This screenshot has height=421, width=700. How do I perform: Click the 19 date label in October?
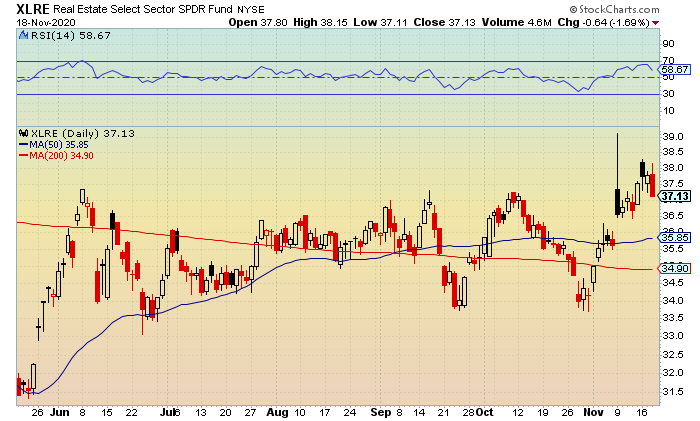[542, 412]
